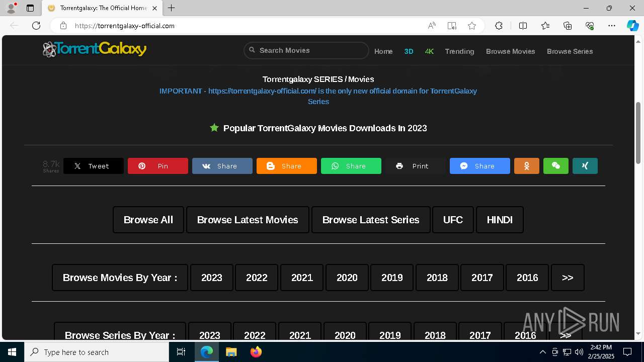Open Favorites list in Edge toolbar
644x362 pixels.
pyautogui.click(x=545, y=26)
